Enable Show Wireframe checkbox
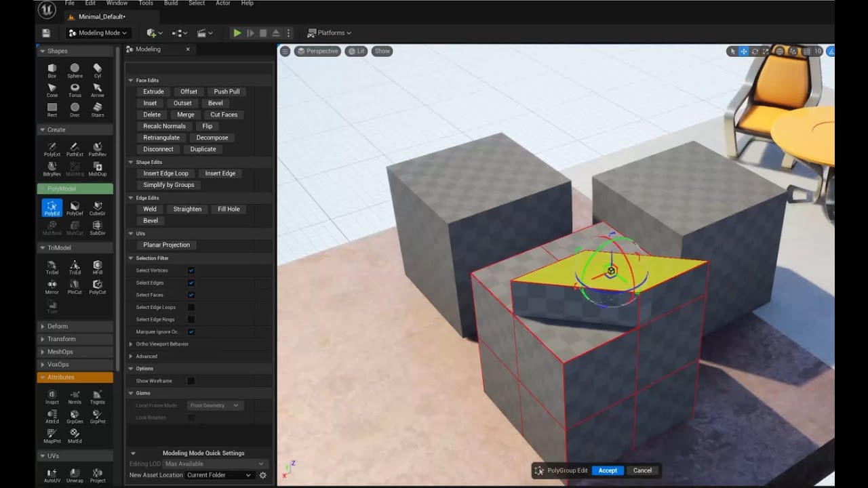The width and height of the screenshot is (868, 488). coord(191,381)
